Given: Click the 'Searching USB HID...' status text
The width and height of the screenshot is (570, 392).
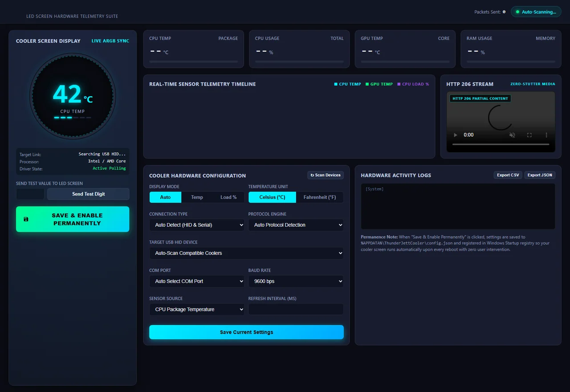Looking at the screenshot, I should pos(102,154).
